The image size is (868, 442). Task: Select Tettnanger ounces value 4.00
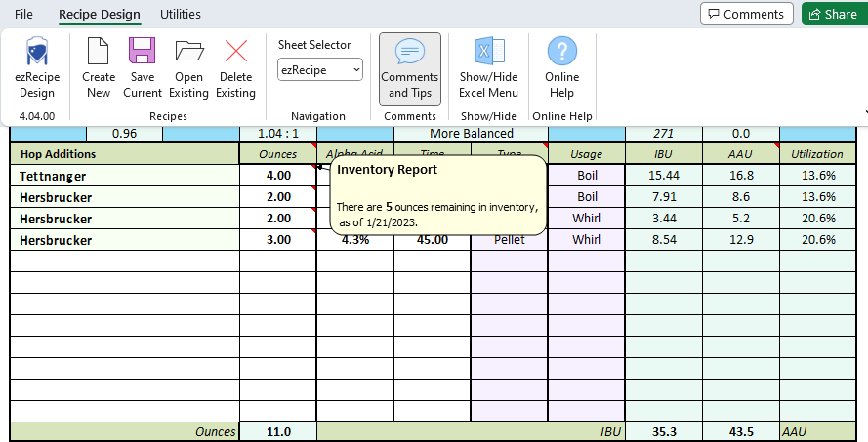pos(278,176)
